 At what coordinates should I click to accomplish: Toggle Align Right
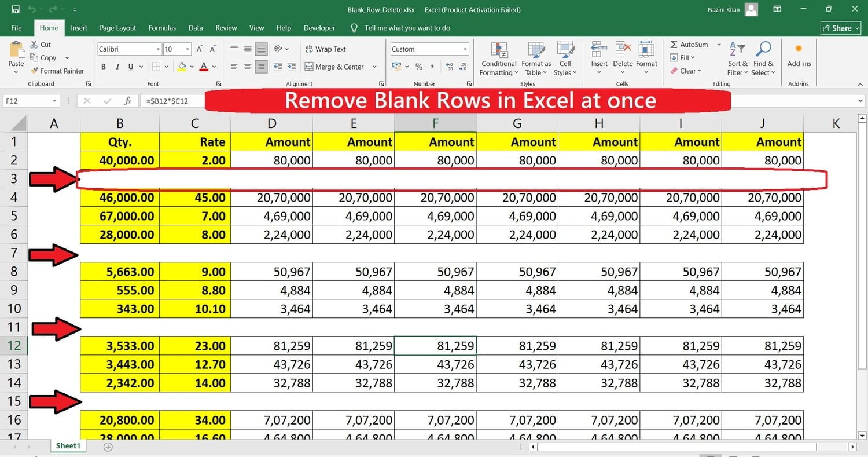point(262,67)
